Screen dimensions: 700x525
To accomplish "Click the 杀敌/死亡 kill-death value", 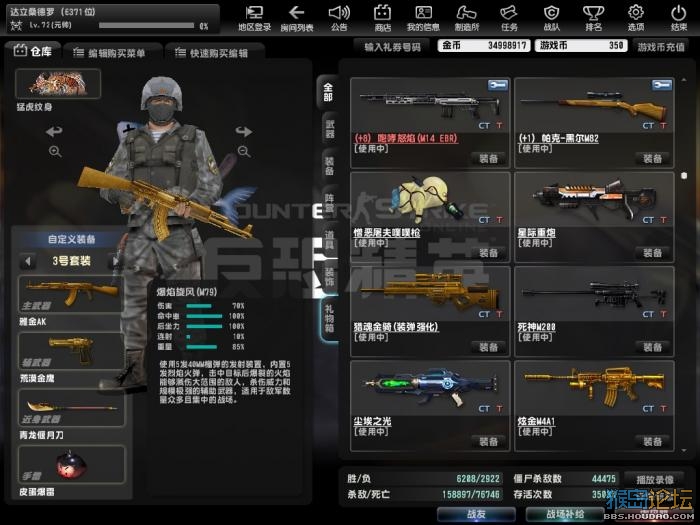I will (471, 495).
